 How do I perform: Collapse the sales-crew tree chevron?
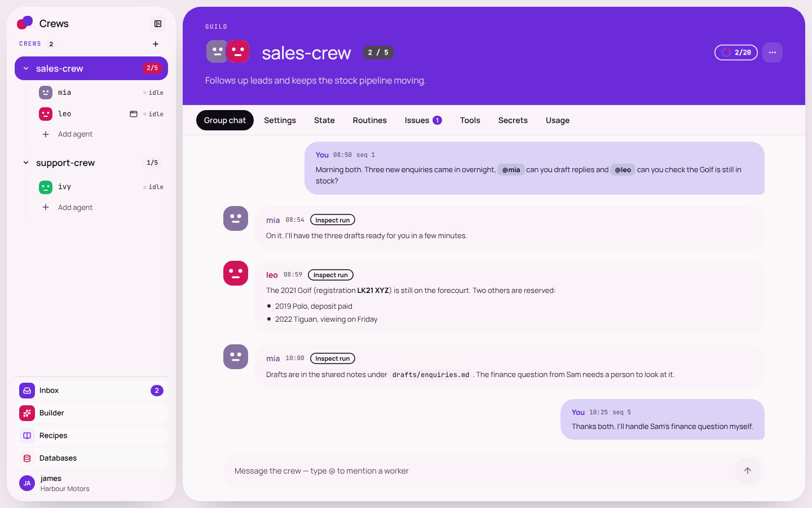[x=26, y=68]
